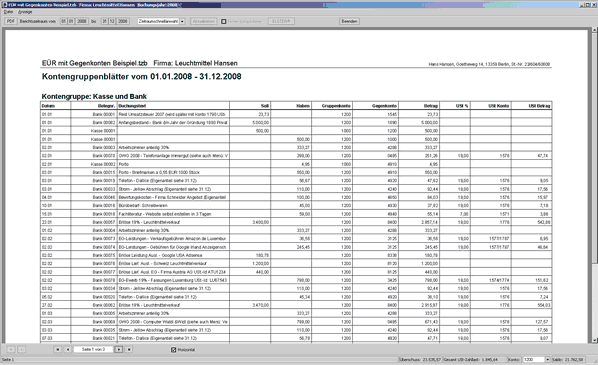Image resolution: width=598 pixels, height=365 pixels.
Task: Click the scroll down arrow of vertical scrollbar
Action: [x=595, y=340]
